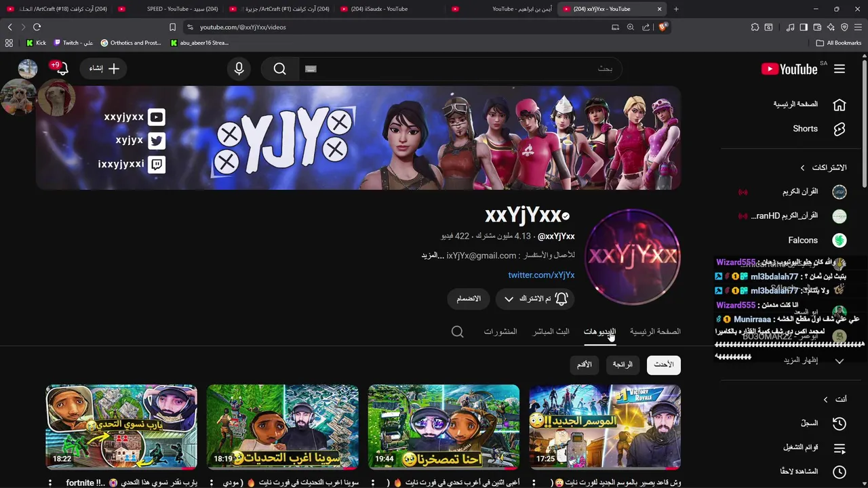Open the All Bookmarks folder
This screenshot has width=868, height=488.
(x=839, y=43)
